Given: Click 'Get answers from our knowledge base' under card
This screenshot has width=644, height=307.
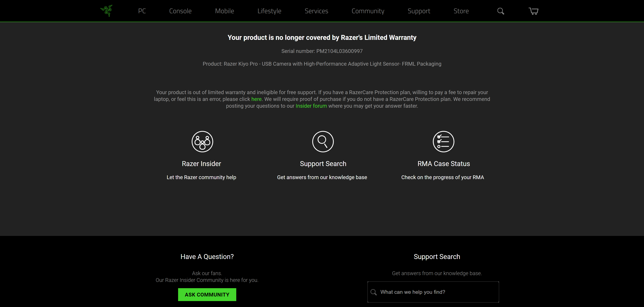Looking at the screenshot, I should [322, 177].
